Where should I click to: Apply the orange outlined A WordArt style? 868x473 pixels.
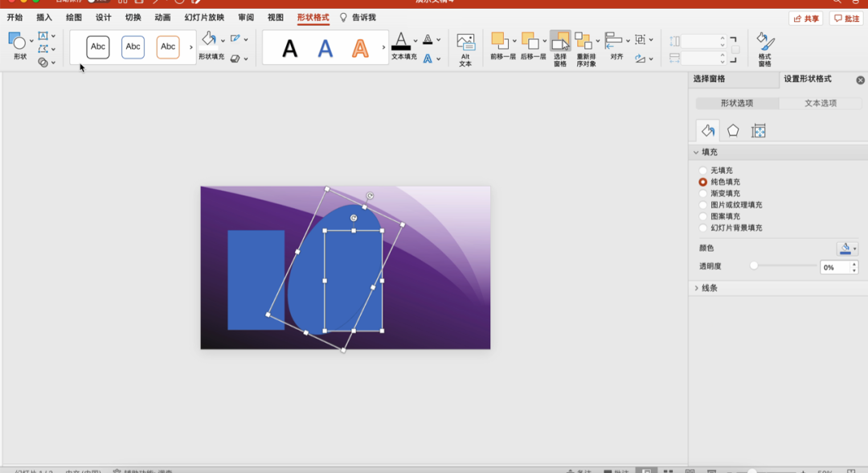tap(360, 49)
